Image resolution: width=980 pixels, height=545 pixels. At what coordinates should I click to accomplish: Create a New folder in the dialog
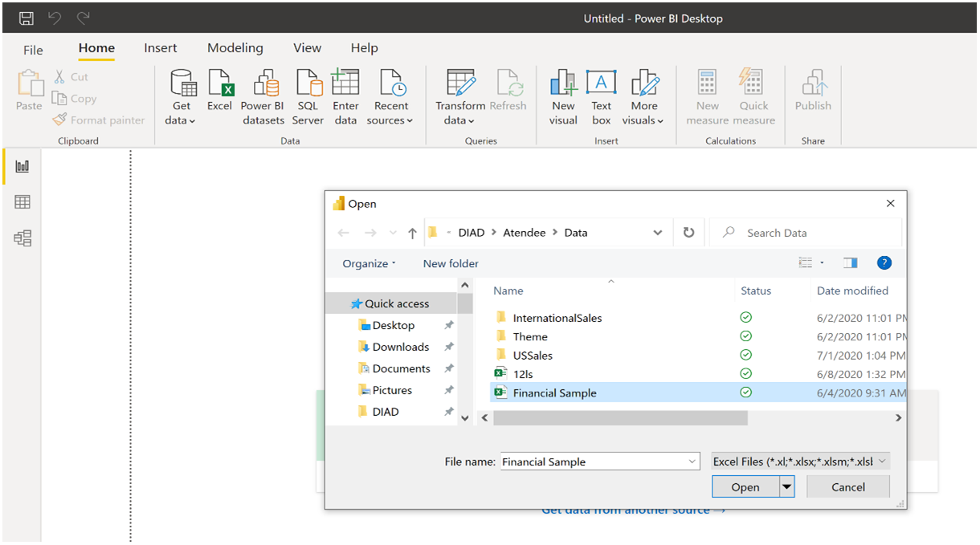[450, 263]
